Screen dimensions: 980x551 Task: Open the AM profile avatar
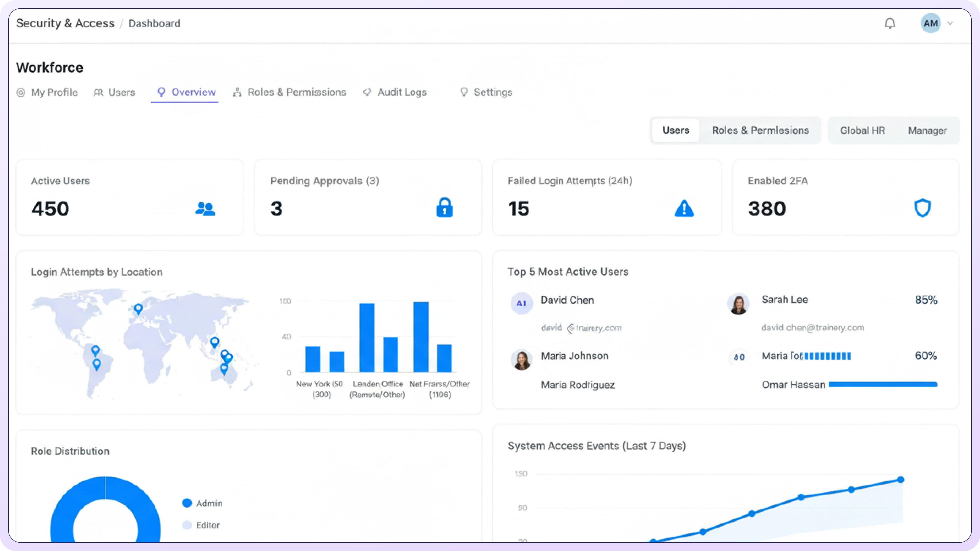[930, 23]
